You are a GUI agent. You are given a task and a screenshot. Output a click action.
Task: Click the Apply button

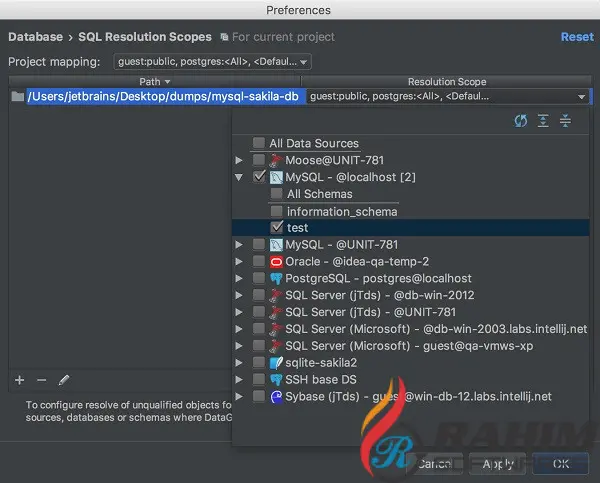[497, 464]
